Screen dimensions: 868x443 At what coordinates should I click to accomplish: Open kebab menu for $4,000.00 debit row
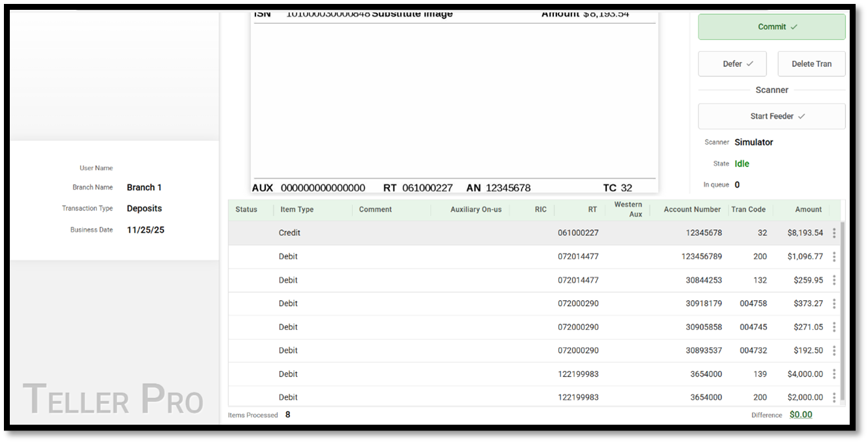tap(834, 374)
